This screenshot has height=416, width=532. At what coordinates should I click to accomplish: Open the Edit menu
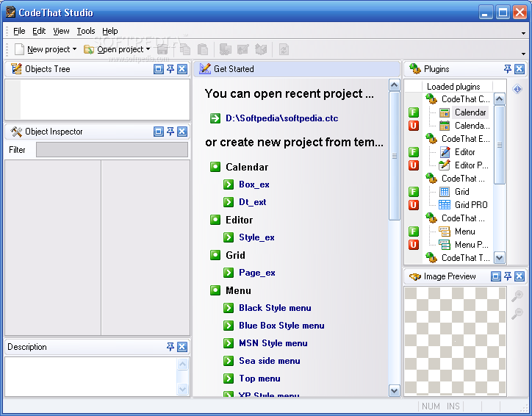(x=39, y=31)
